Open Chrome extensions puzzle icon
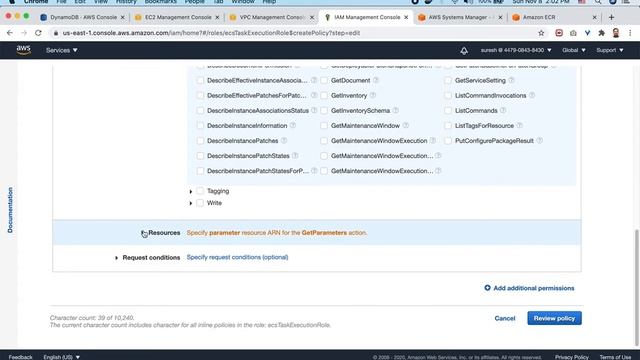 click(602, 33)
